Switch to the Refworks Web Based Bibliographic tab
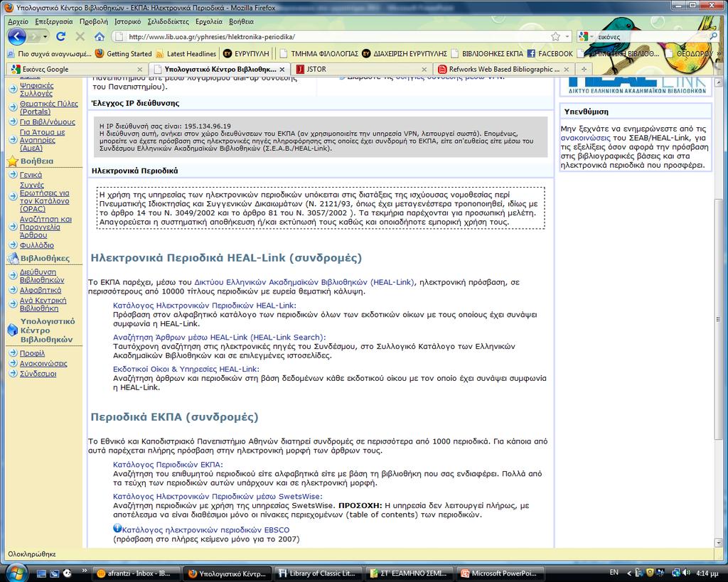The image size is (728, 582). pos(504,69)
